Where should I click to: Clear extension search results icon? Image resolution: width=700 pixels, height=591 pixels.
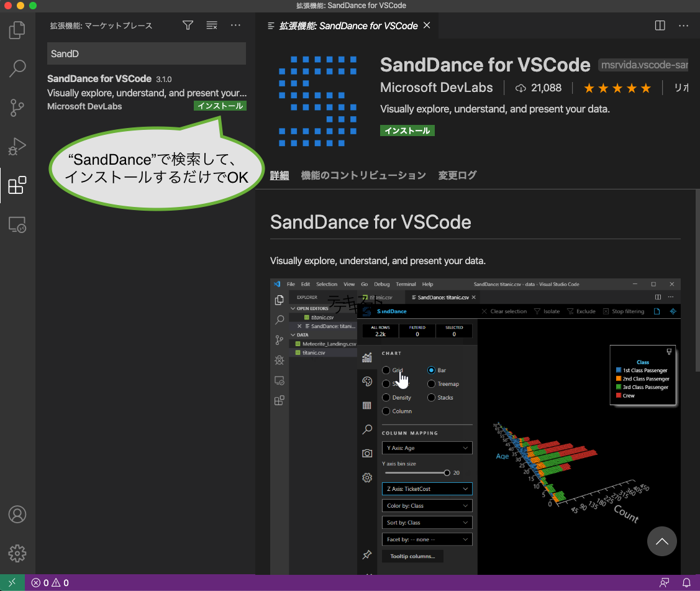(212, 25)
